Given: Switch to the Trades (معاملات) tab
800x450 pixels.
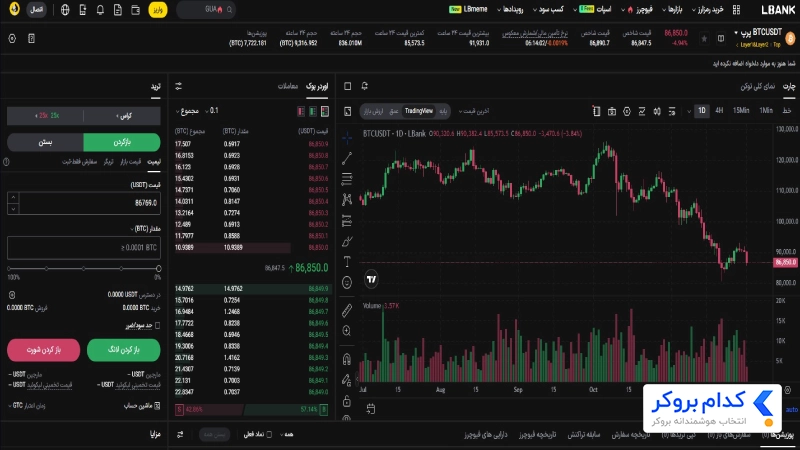Looking at the screenshot, I should (288, 86).
